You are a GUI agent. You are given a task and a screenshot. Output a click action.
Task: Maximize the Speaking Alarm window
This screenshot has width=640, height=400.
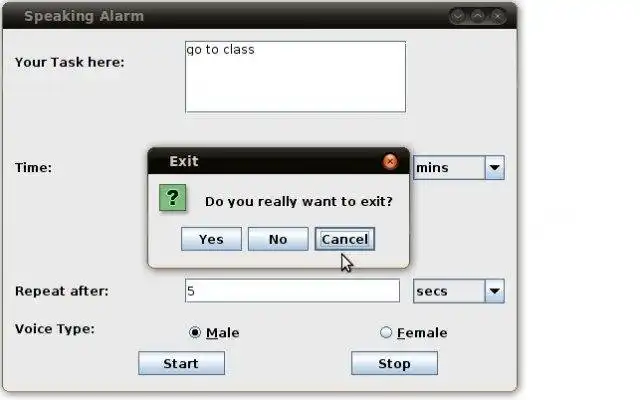tap(478, 16)
